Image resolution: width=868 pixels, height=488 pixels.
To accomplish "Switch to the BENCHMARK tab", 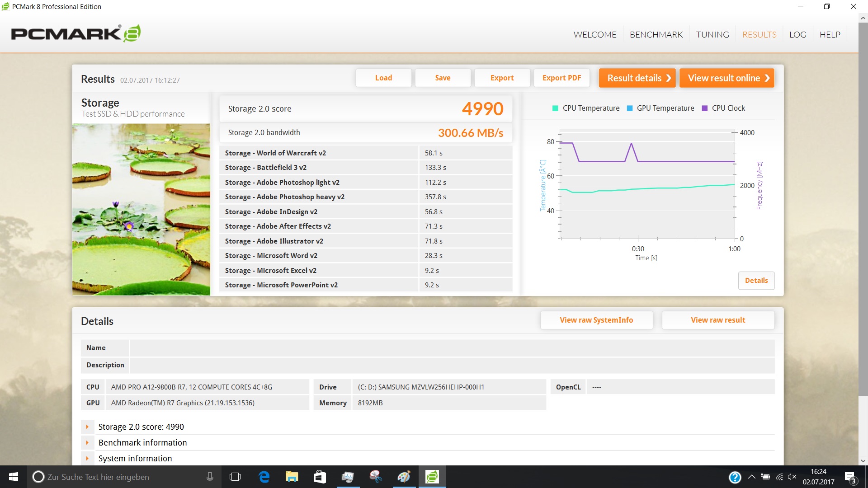I will pyautogui.click(x=656, y=34).
